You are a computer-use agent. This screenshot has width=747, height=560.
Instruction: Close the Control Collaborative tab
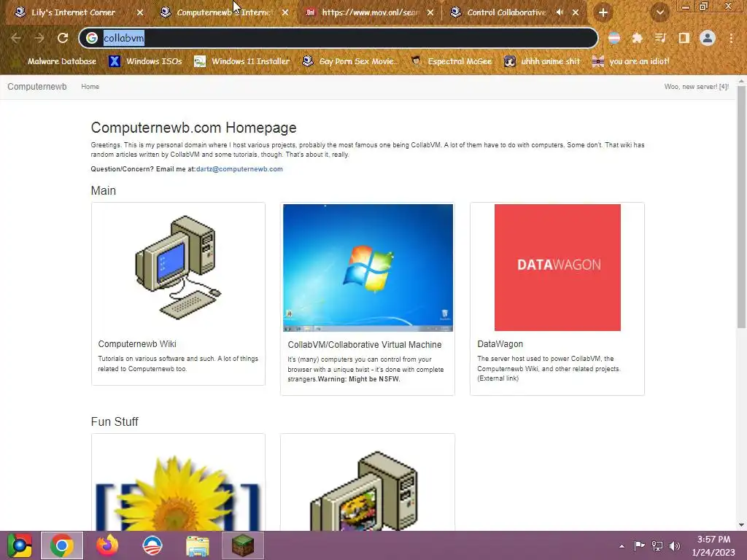click(x=576, y=12)
